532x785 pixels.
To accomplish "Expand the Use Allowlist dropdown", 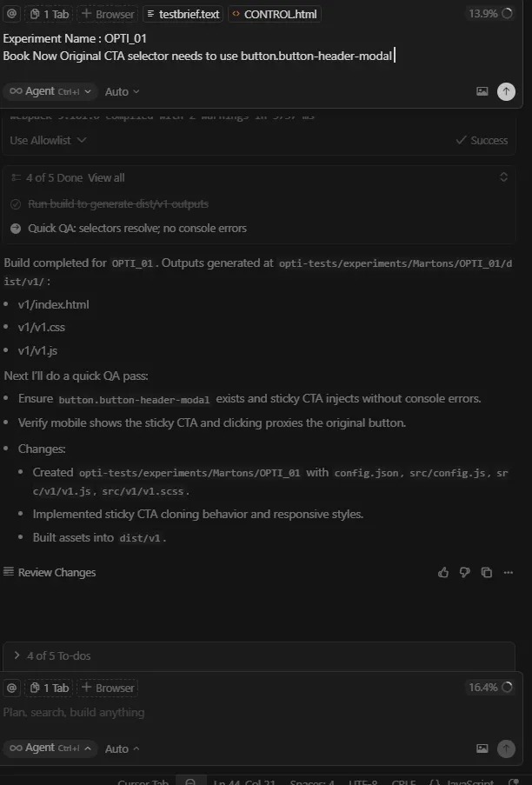I will 49,140.
